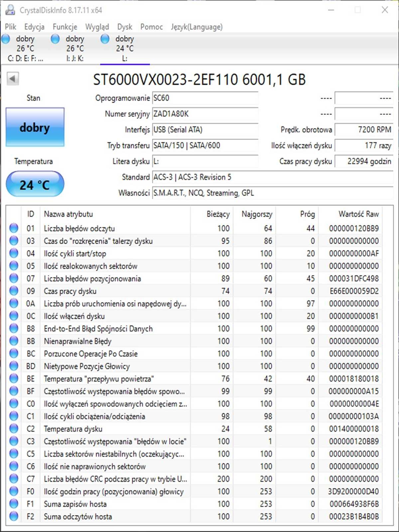Click status icon for attribute F2
Image resolution: width=399 pixels, height=532 pixels.
tap(14, 516)
